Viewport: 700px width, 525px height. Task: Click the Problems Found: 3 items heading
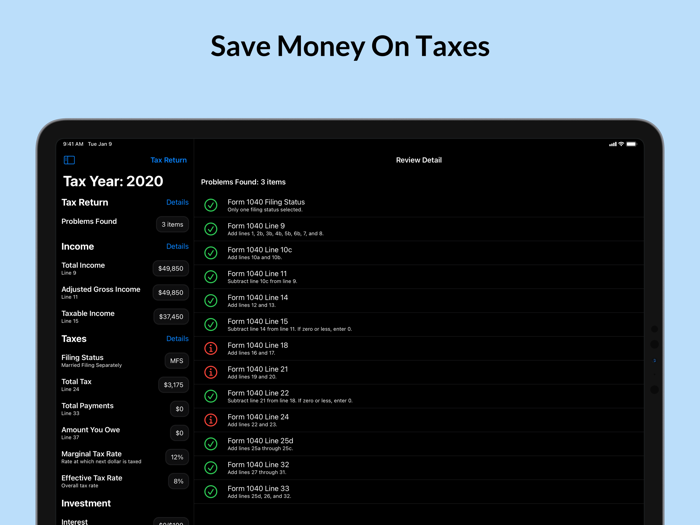[243, 182]
